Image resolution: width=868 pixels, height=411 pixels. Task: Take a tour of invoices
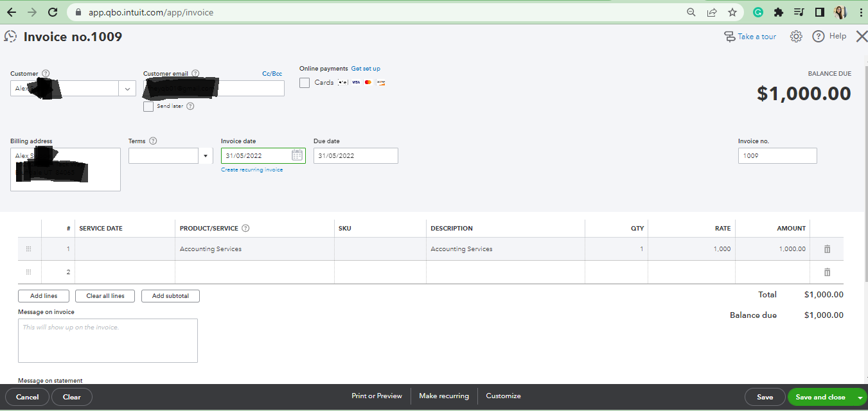tap(750, 37)
